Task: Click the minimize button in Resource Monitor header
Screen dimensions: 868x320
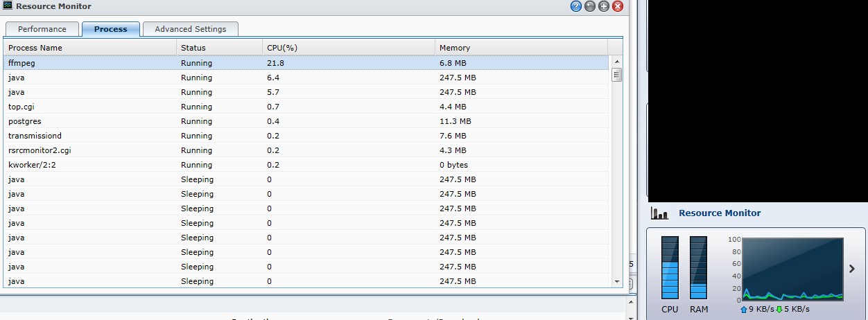Action: (590, 6)
